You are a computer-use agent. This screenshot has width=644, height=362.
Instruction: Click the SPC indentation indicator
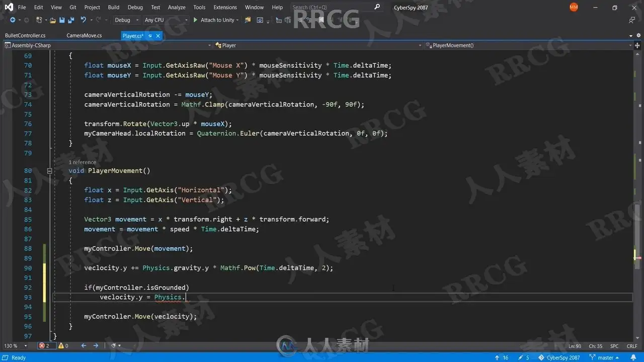(614, 346)
